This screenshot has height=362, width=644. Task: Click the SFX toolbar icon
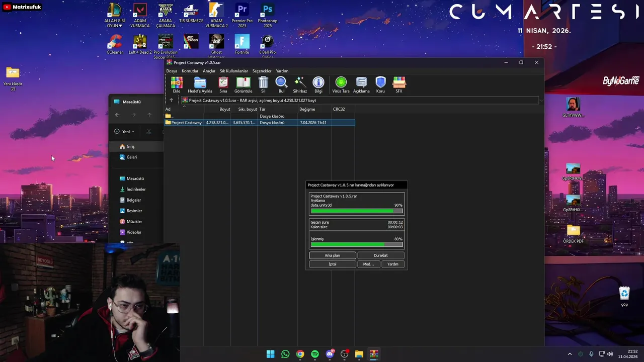tap(399, 84)
